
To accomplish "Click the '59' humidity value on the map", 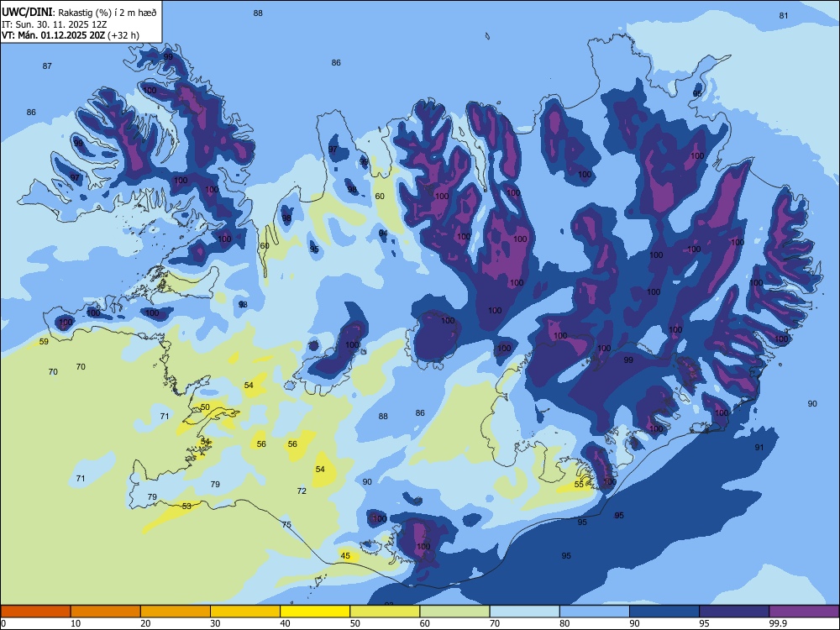I will [x=44, y=341].
